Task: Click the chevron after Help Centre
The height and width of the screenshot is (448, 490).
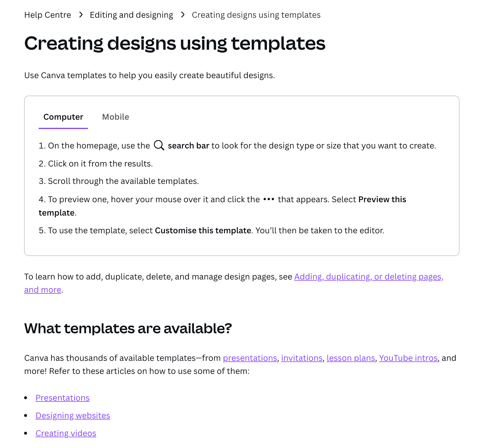Action: 81,15
